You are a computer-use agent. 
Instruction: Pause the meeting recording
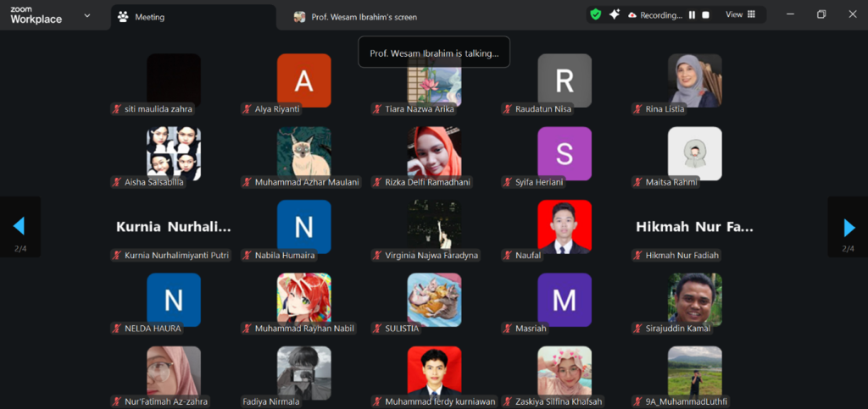point(692,15)
